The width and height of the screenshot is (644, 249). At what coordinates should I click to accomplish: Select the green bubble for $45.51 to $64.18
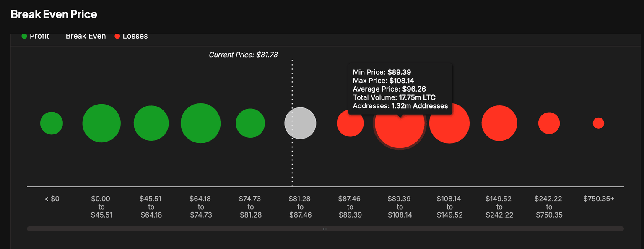coord(151,123)
